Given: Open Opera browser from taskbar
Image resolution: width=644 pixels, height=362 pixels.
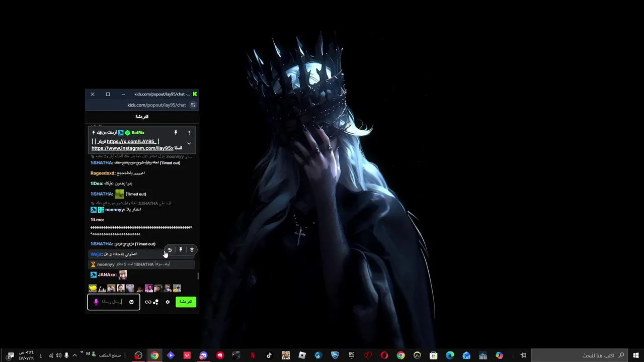Looking at the screenshot, I should (384, 355).
